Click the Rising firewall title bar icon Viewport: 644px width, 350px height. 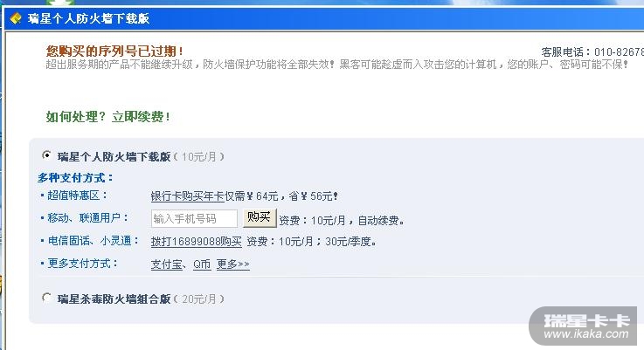tap(16, 18)
